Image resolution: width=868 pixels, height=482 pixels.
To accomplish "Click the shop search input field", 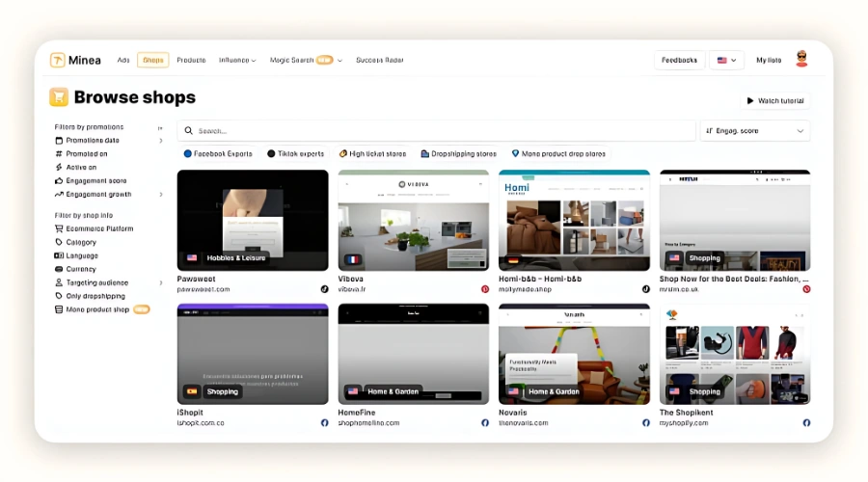I will [436, 130].
